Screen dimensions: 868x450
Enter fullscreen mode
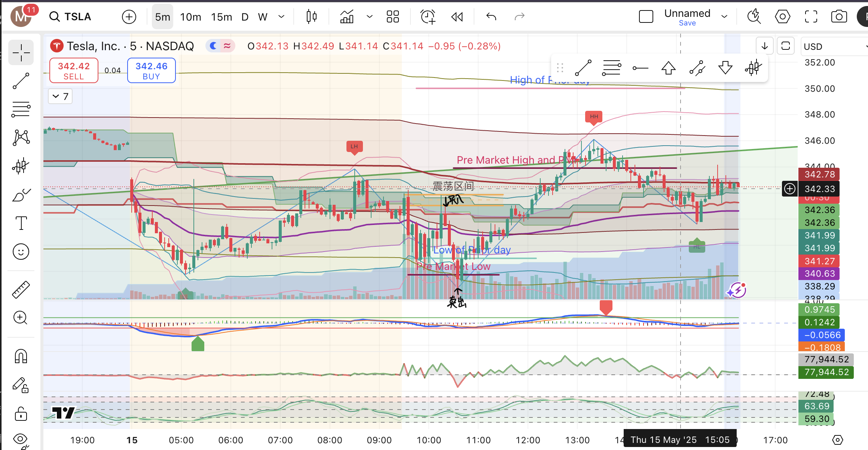point(811,17)
